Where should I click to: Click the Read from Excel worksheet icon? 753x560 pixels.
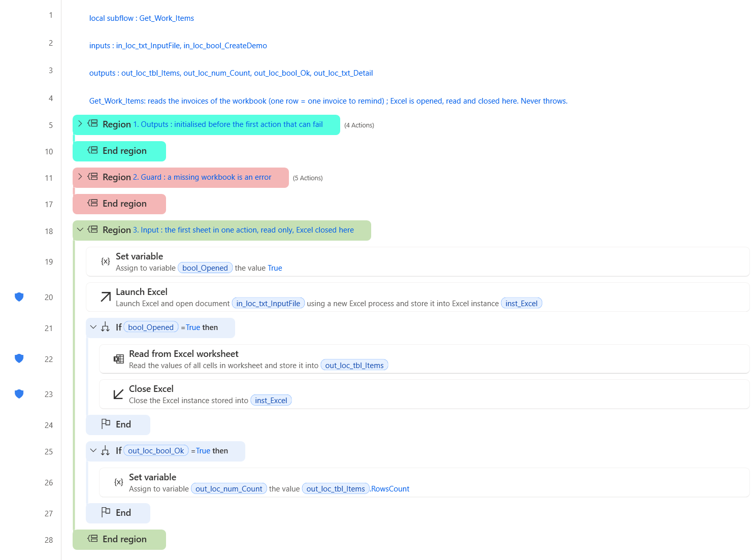click(119, 359)
